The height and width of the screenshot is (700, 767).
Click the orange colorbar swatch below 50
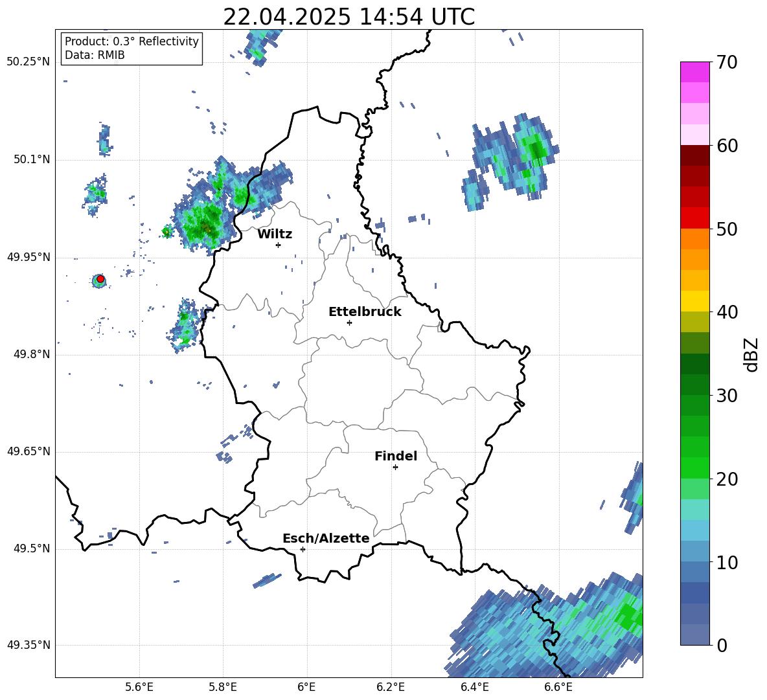694,239
